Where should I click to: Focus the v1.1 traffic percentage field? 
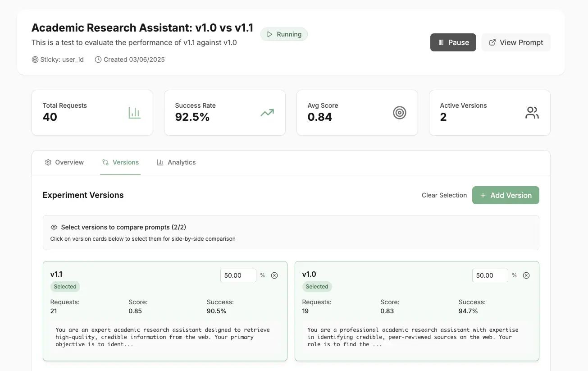(x=238, y=275)
